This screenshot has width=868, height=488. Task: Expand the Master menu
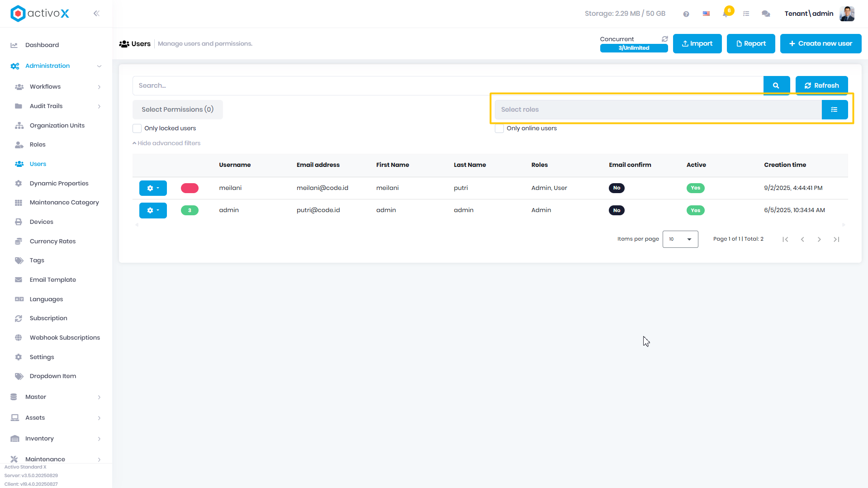[56, 397]
